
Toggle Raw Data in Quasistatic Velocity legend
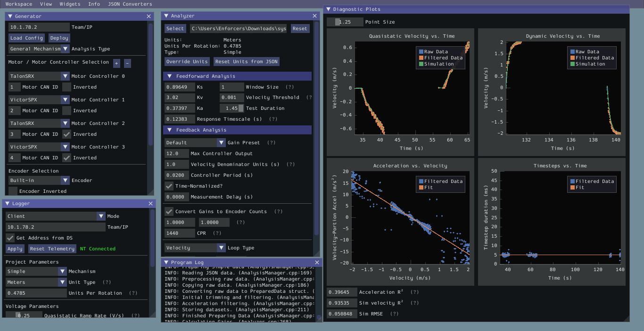421,51
